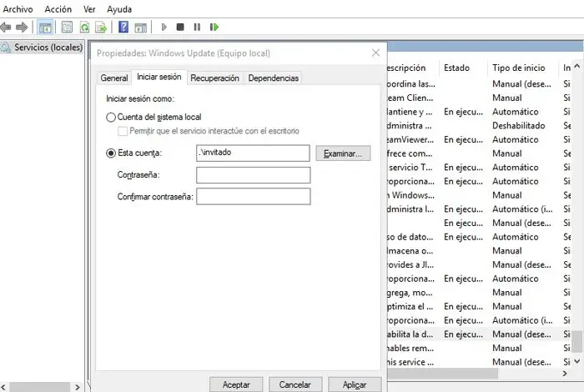Switch to the General tab

click(x=114, y=78)
